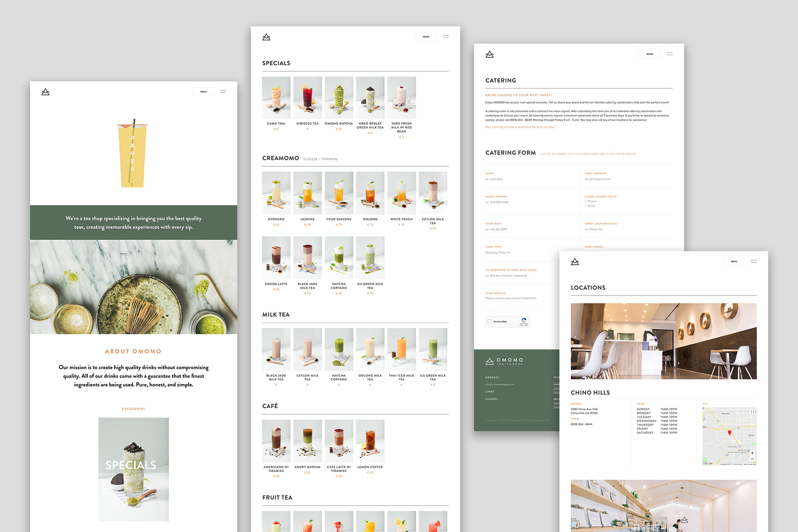This screenshot has width=798, height=532.
Task: Check the "I'm not a robot" box
Action: 490,322
